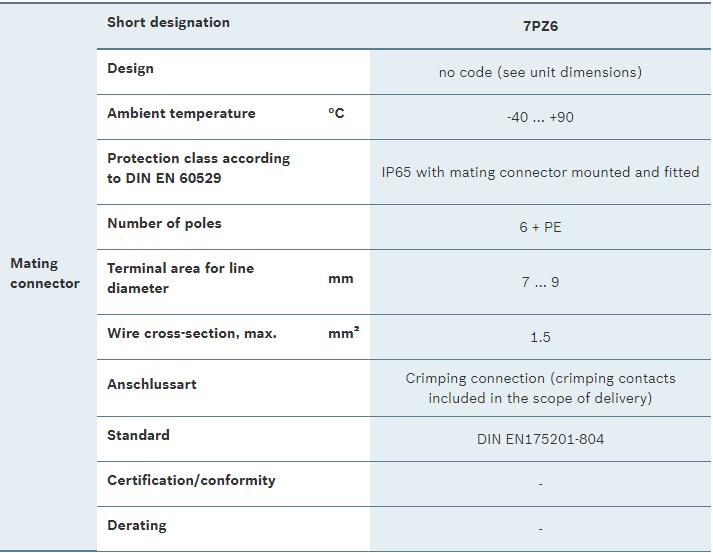Select the 'Crimping connection' description text
This screenshot has height=553, width=713.
[540, 388]
